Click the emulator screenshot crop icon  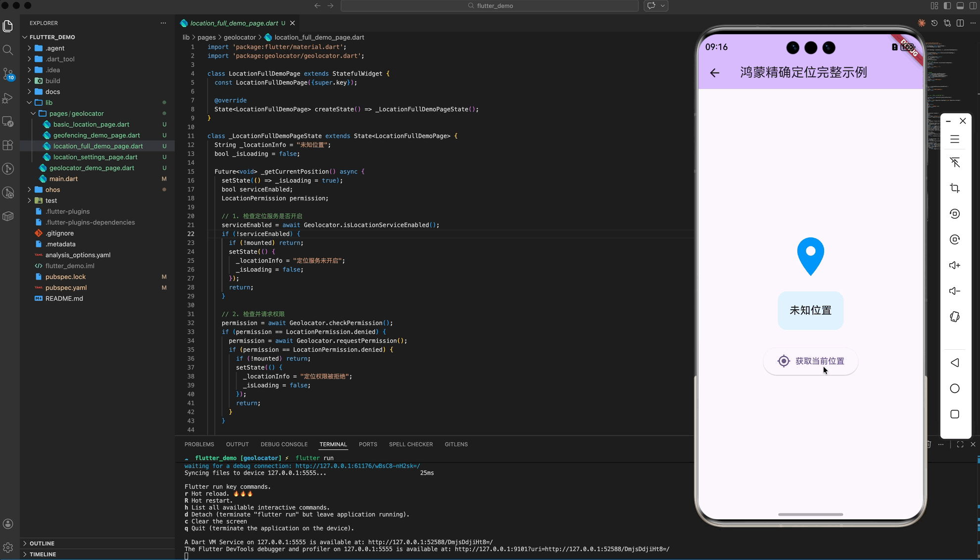[x=954, y=188]
